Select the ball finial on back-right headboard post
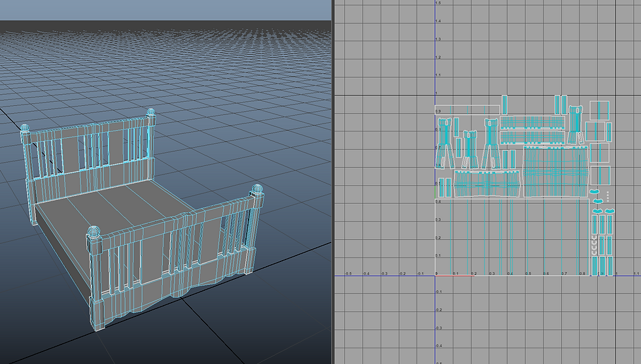The width and height of the screenshot is (641, 364). pyautogui.click(x=150, y=111)
